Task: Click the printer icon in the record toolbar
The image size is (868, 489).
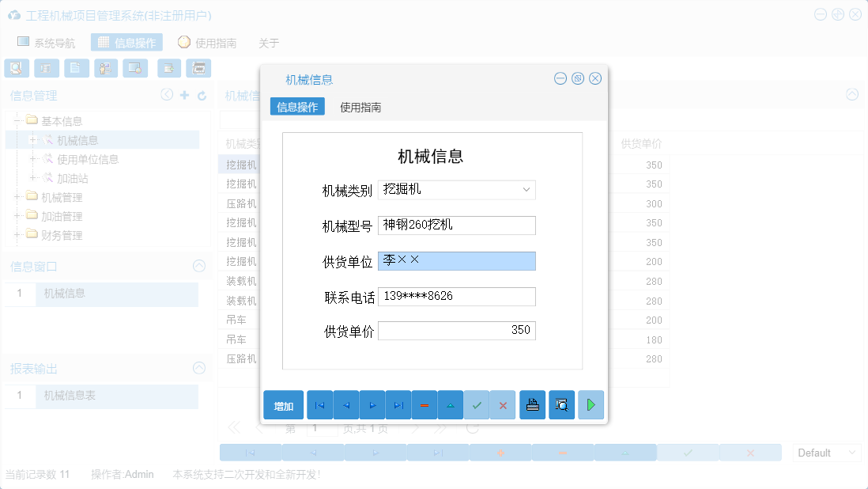Action: 532,404
